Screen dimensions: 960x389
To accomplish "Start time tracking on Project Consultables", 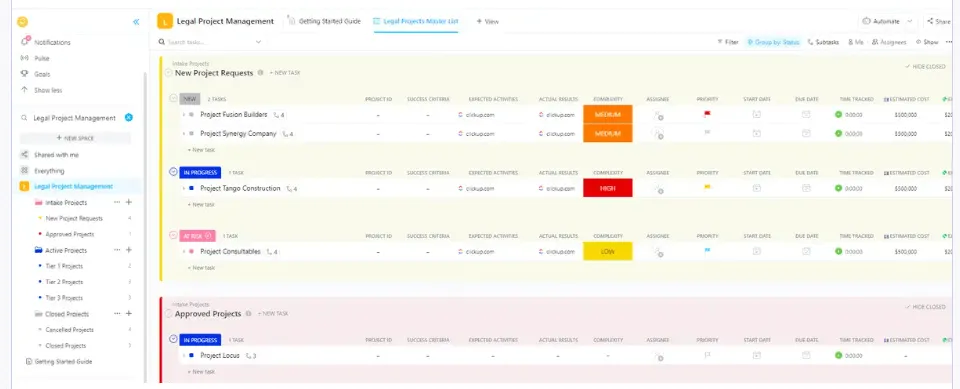I will click(x=839, y=251).
